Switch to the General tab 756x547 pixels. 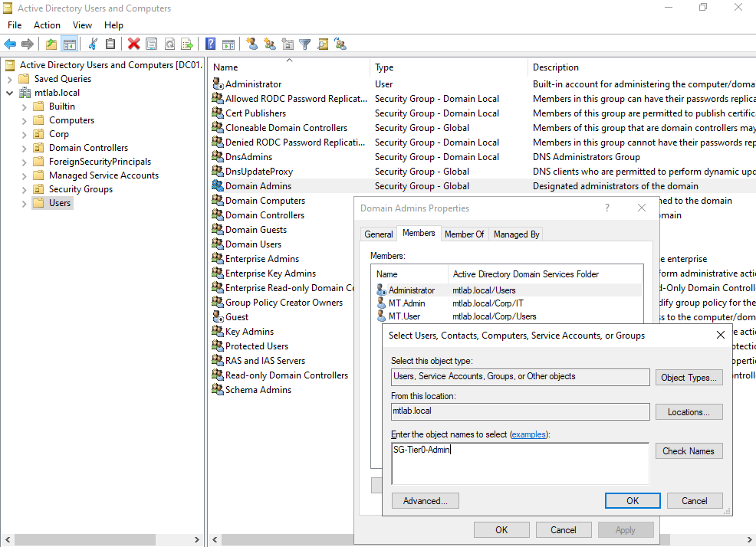pyautogui.click(x=379, y=234)
